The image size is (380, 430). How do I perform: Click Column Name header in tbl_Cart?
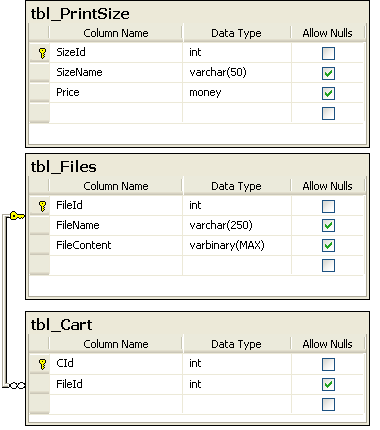click(x=116, y=344)
